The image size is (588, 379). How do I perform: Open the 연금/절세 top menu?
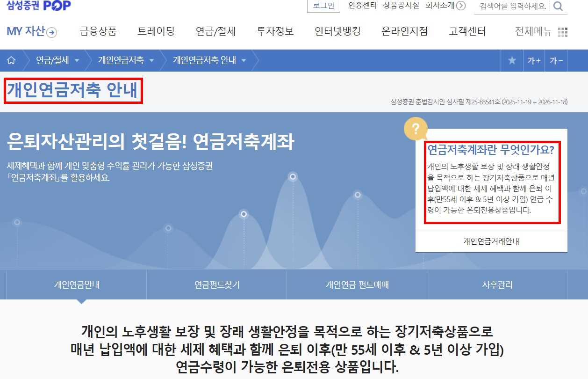pos(216,31)
